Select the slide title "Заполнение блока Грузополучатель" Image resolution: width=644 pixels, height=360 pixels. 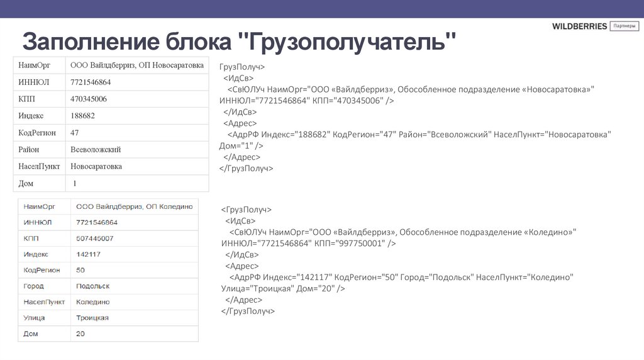239,42
